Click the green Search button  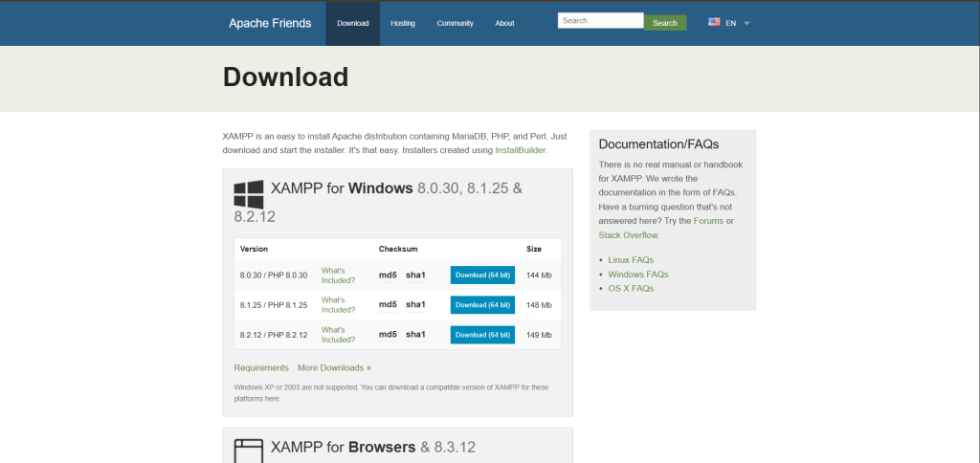[665, 23]
